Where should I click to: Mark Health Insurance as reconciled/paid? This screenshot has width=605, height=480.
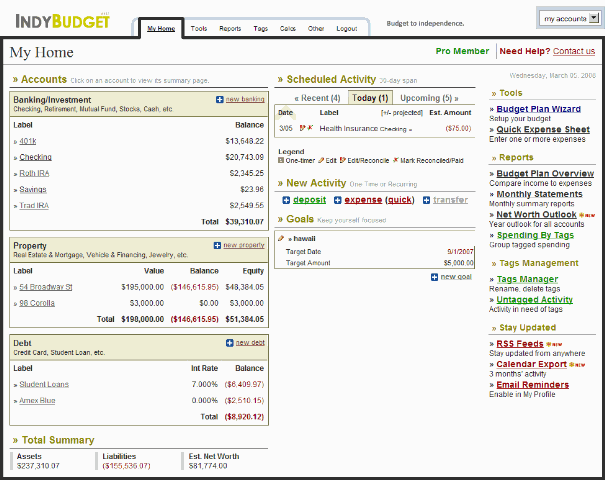pos(310,128)
